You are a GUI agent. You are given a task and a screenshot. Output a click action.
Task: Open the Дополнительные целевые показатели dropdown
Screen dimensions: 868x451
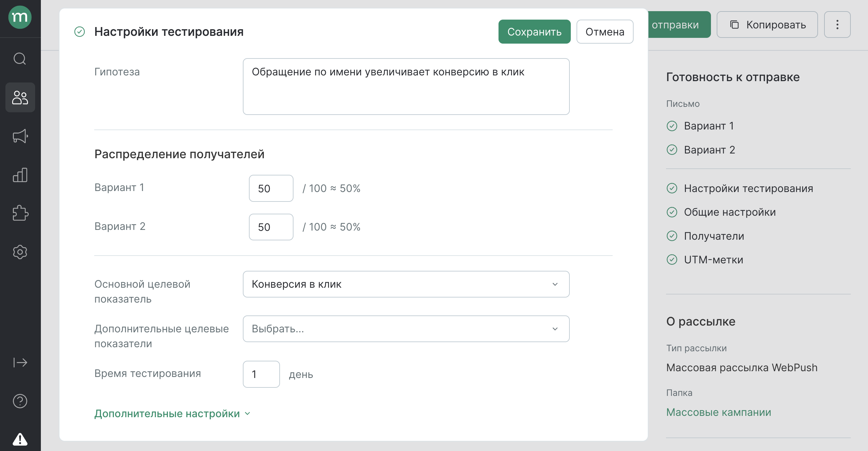click(x=406, y=329)
